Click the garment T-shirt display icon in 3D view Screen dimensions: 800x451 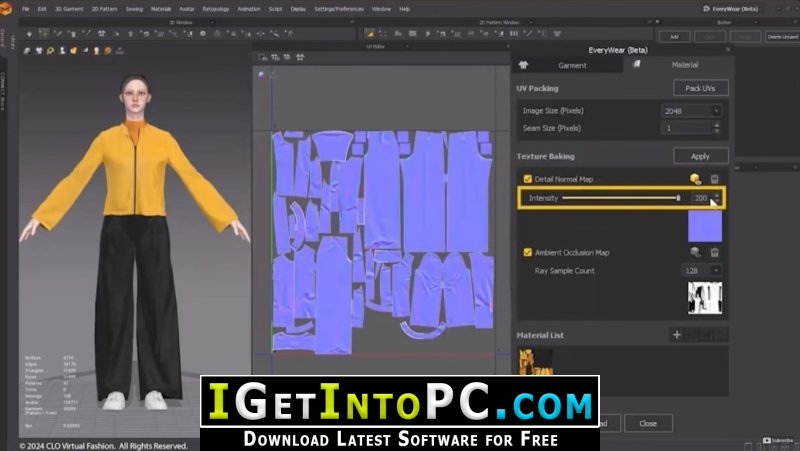tap(39, 51)
